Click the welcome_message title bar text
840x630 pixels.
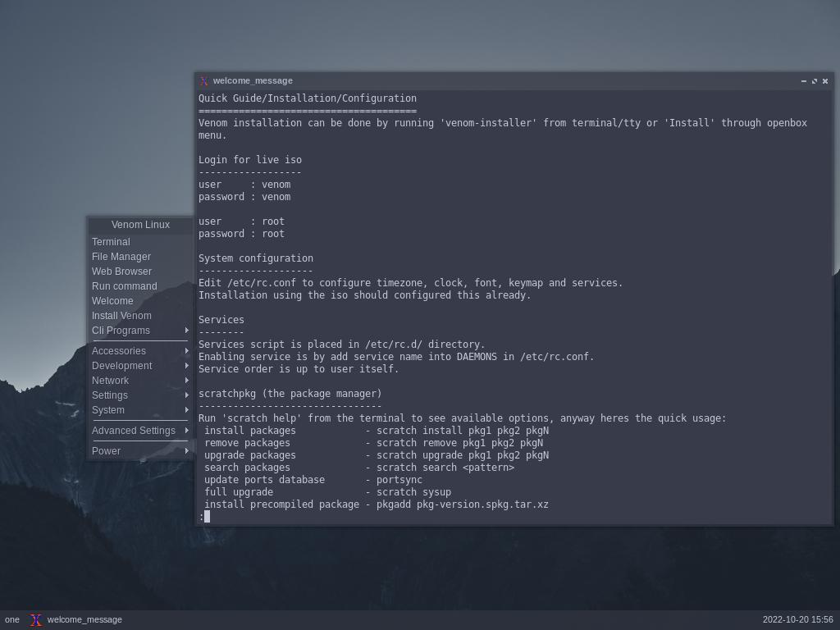point(253,81)
